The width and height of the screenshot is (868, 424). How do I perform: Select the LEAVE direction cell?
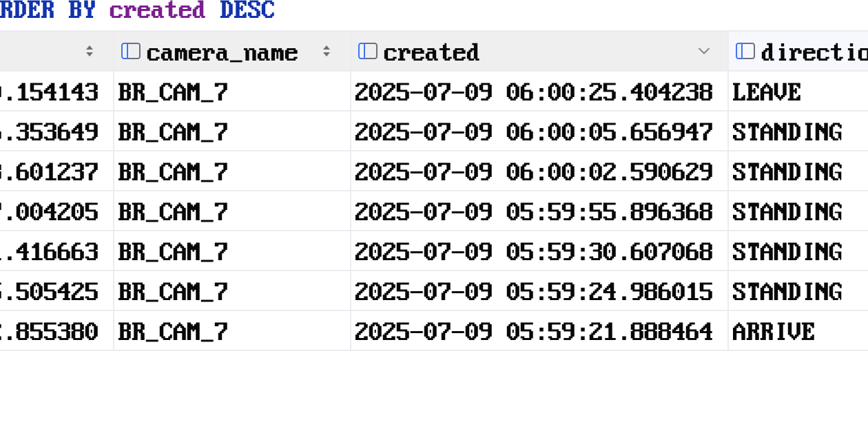[798, 92]
